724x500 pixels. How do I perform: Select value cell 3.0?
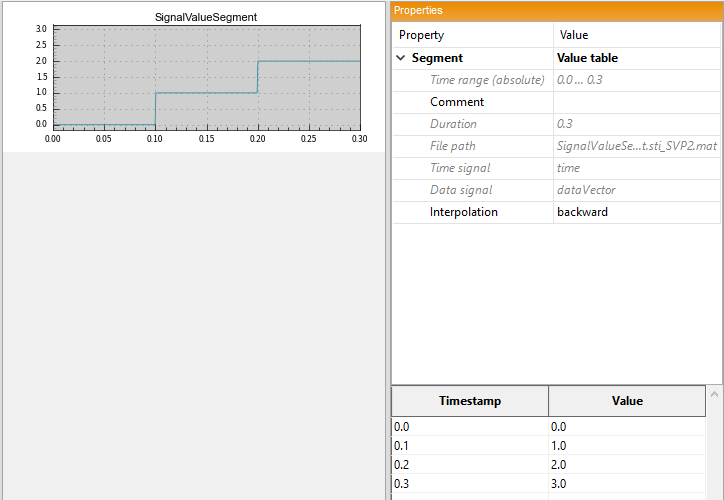pos(627,483)
